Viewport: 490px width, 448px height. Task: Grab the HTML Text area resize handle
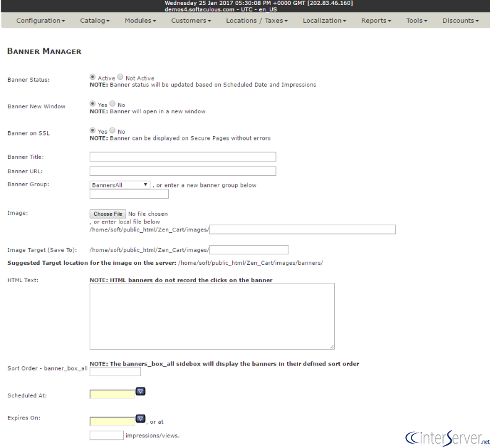[x=332, y=347]
